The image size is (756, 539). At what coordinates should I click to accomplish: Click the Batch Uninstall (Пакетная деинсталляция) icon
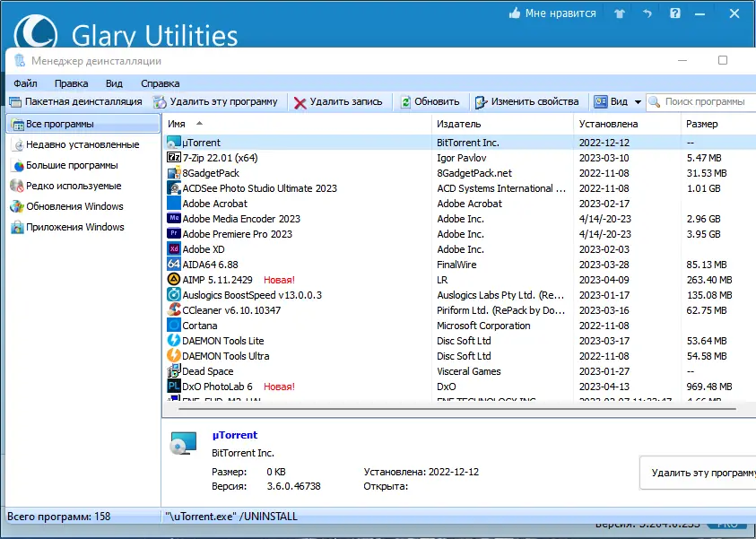click(x=15, y=102)
